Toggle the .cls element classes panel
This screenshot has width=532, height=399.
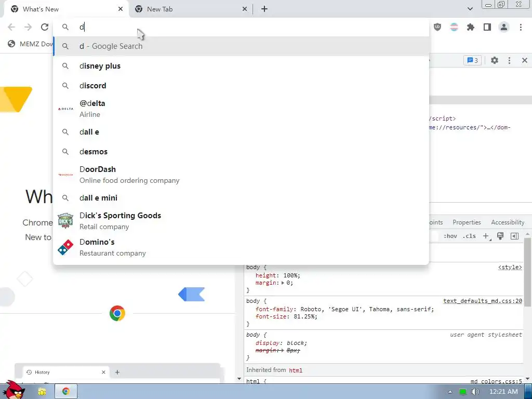(x=469, y=236)
